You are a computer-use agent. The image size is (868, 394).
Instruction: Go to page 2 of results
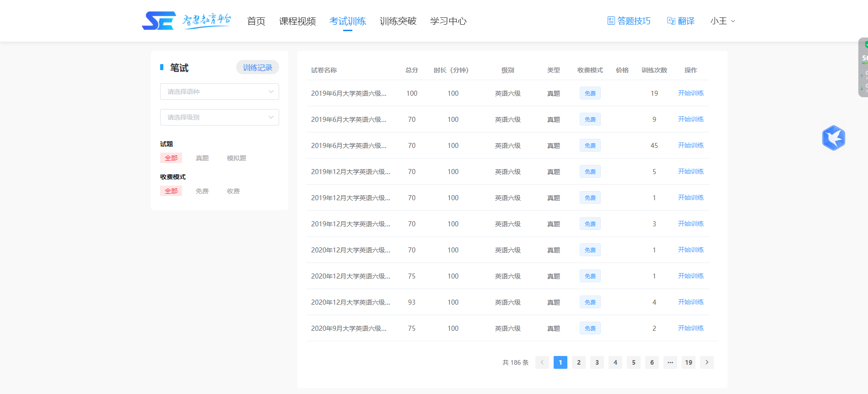pyautogui.click(x=579, y=362)
